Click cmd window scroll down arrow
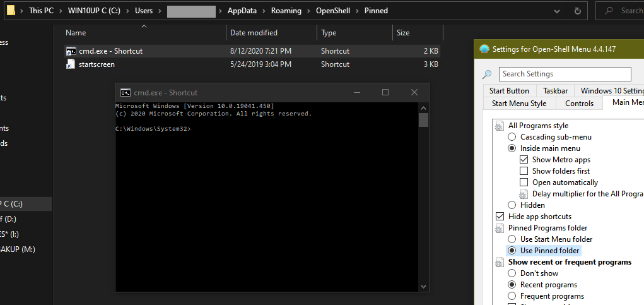 click(423, 287)
